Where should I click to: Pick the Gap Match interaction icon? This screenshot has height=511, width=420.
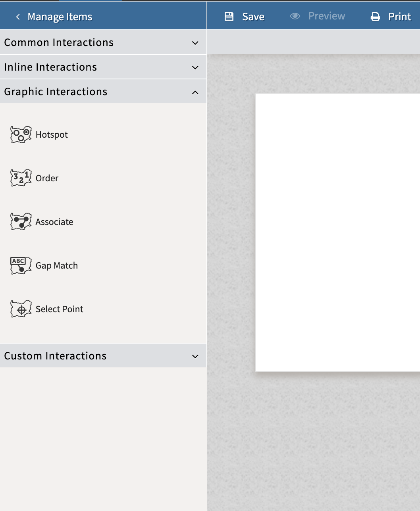click(x=21, y=265)
